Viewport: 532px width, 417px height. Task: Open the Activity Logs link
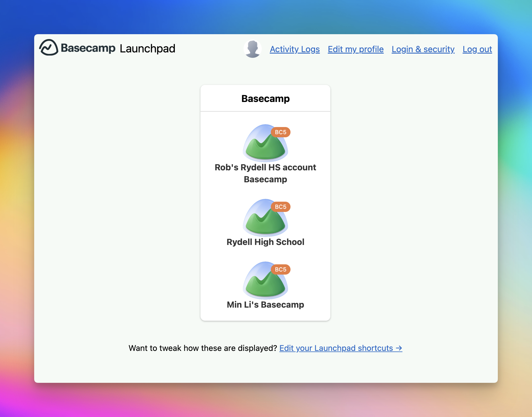coord(295,49)
